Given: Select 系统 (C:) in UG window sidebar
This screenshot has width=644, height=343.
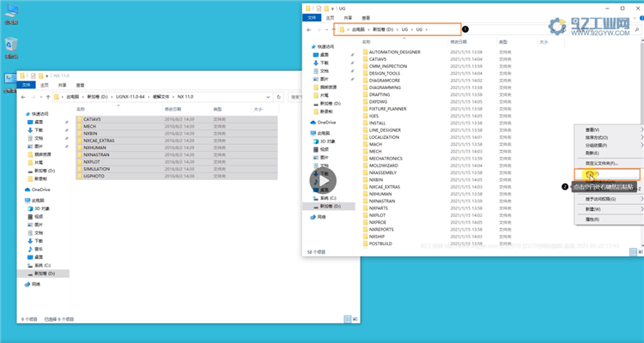Looking at the screenshot, I should 325,198.
